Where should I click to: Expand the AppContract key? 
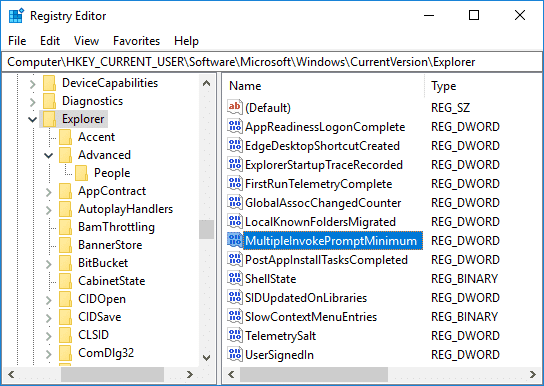coord(49,192)
